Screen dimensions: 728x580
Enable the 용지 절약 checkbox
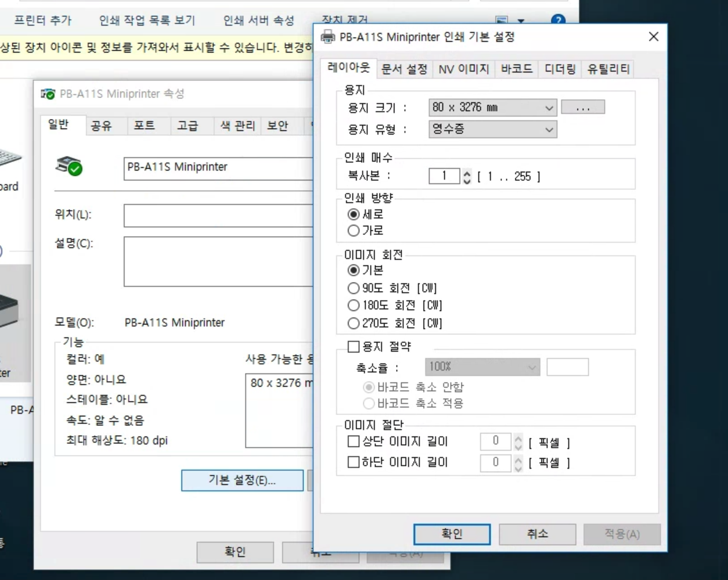pos(354,346)
